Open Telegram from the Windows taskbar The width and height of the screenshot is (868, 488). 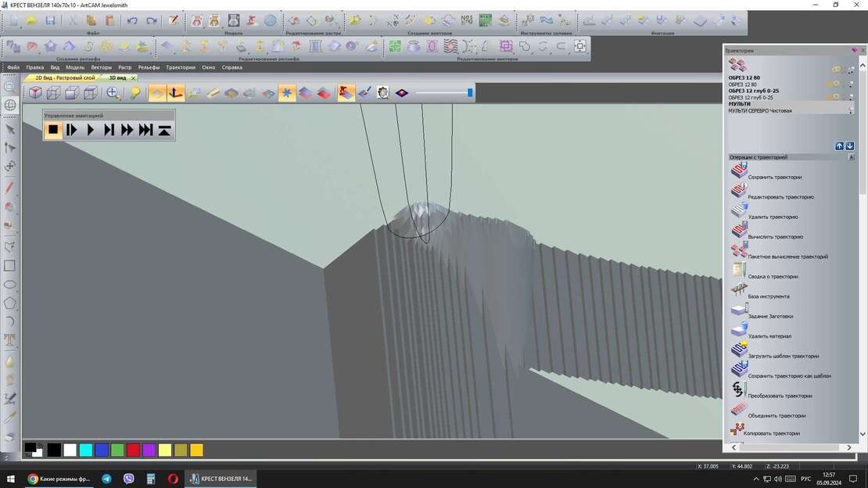tap(106, 479)
